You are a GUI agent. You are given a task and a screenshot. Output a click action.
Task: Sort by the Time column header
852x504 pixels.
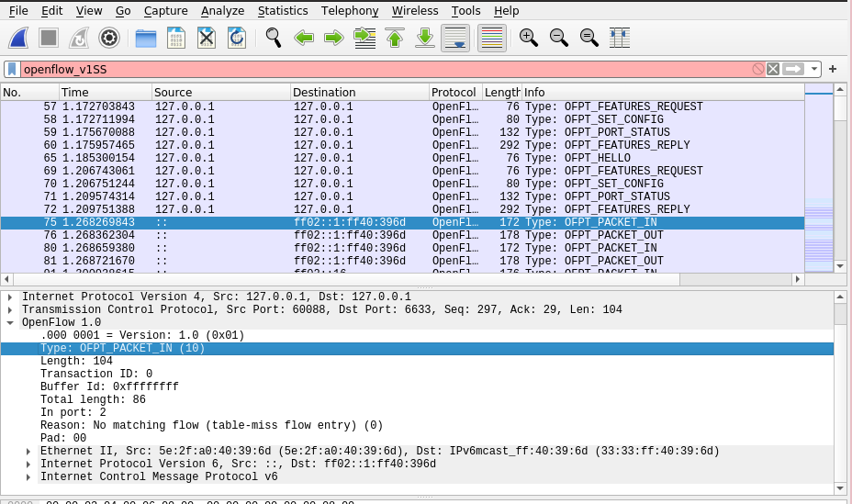pos(105,93)
